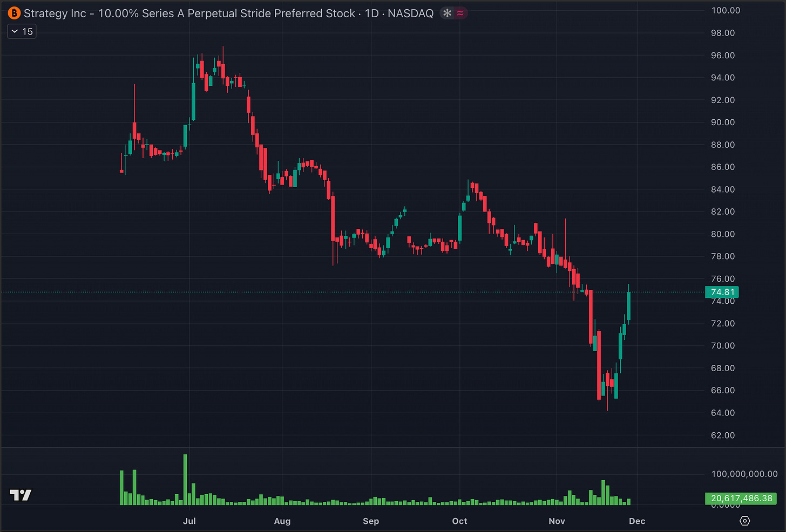Click the 90.00 price scale label
This screenshot has width=786, height=532.
click(723, 122)
